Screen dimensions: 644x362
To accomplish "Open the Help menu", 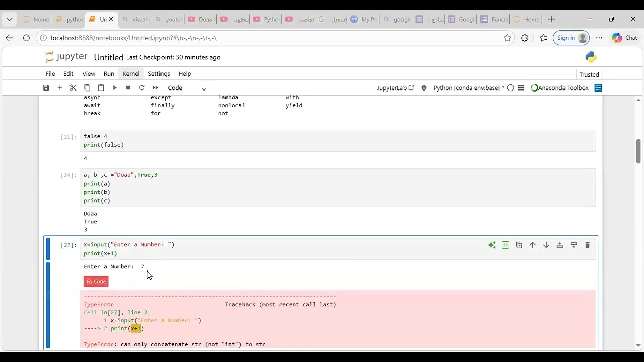I will tap(185, 74).
